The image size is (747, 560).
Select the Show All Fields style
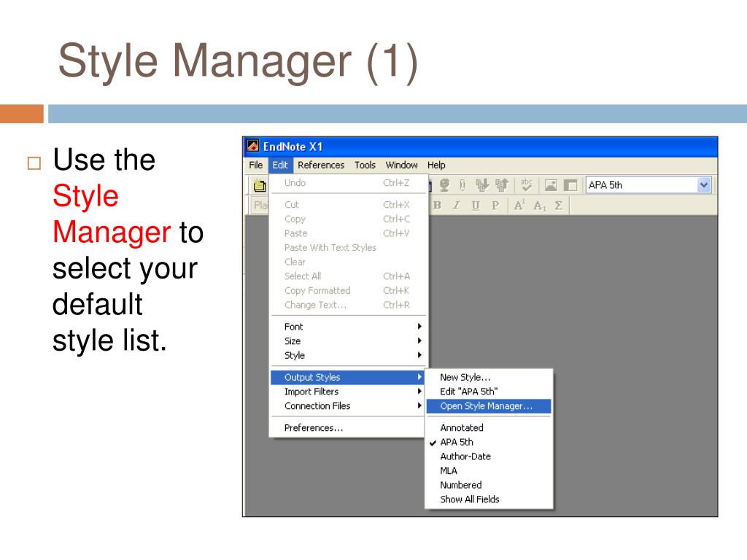click(489, 499)
